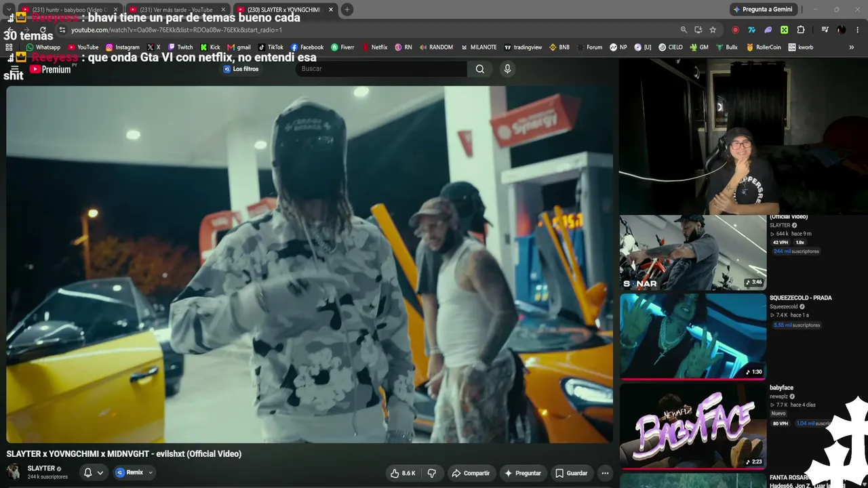Show the overflowing bookmarks chevron

pyautogui.click(x=852, y=47)
